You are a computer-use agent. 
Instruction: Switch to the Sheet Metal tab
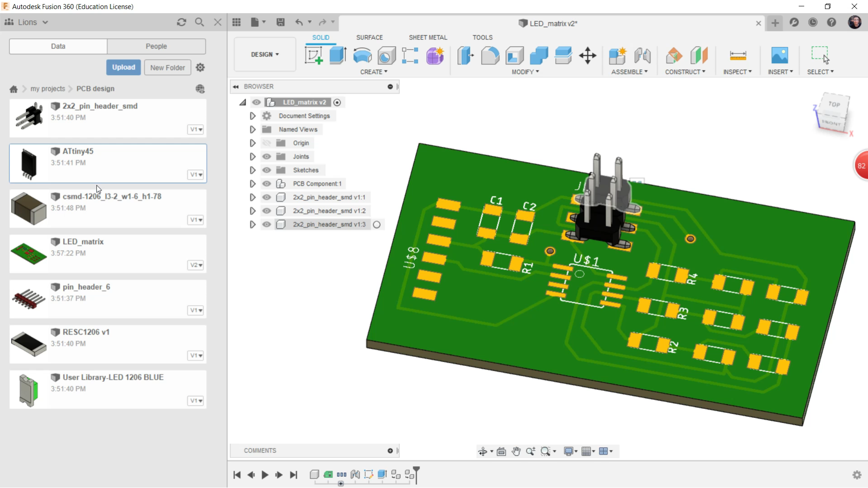tap(427, 37)
